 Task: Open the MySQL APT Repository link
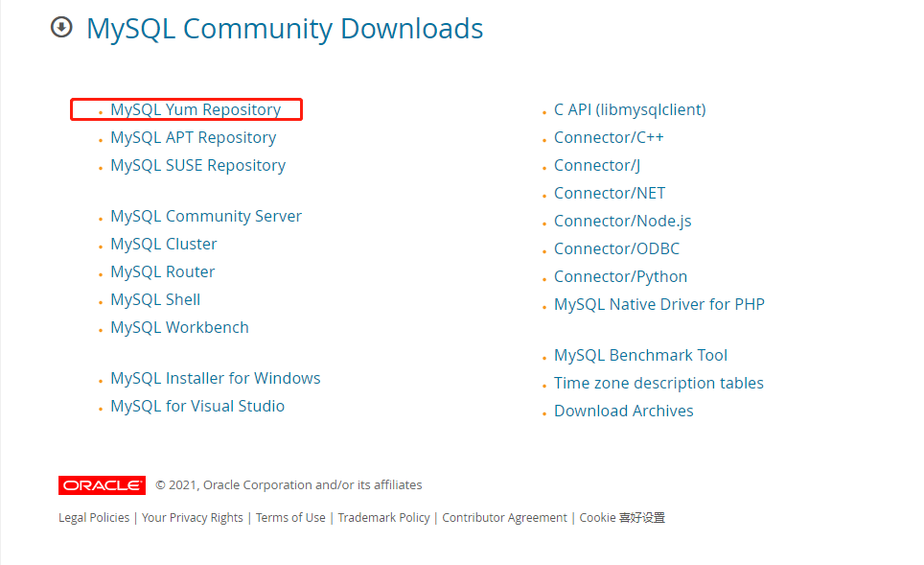coord(194,137)
